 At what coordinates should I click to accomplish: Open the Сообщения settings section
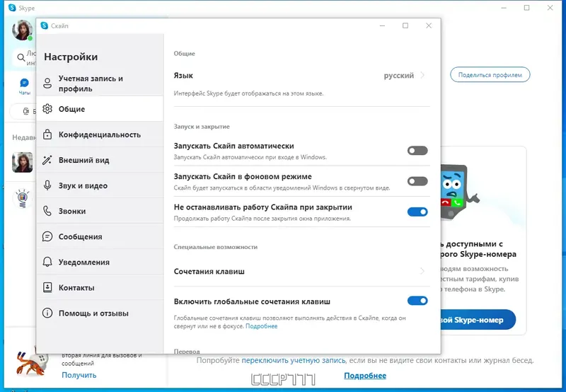pos(100,236)
